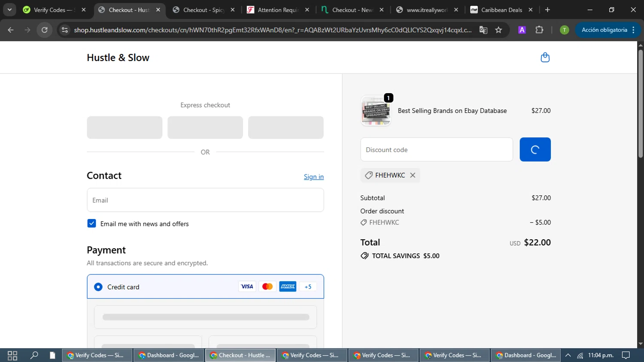Click the 11:04 p.m. clock
The height and width of the screenshot is (362, 644).
[601, 355]
